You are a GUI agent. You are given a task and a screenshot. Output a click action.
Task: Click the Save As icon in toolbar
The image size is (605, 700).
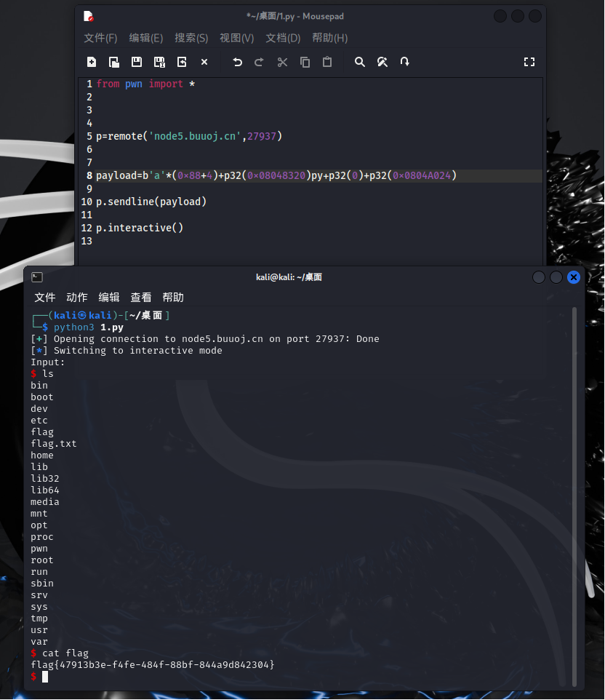159,62
